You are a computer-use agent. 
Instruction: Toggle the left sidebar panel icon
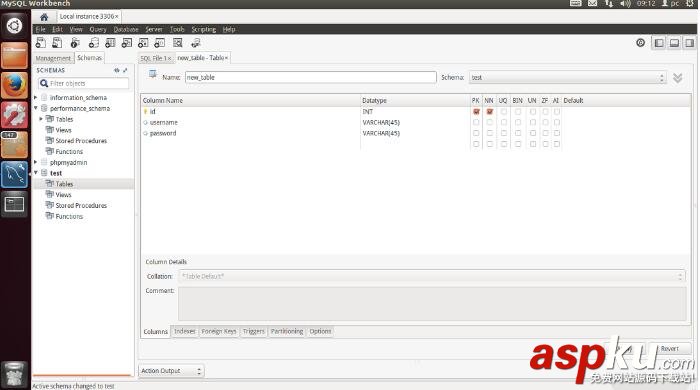[658, 43]
